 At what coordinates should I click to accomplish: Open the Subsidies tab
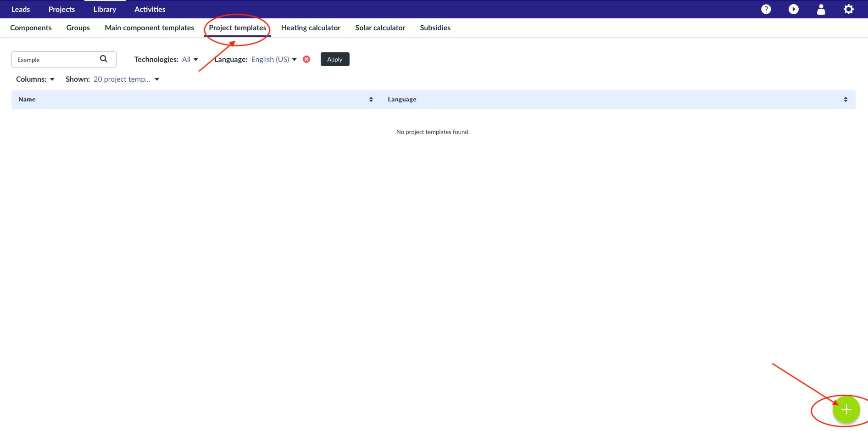pyautogui.click(x=435, y=28)
